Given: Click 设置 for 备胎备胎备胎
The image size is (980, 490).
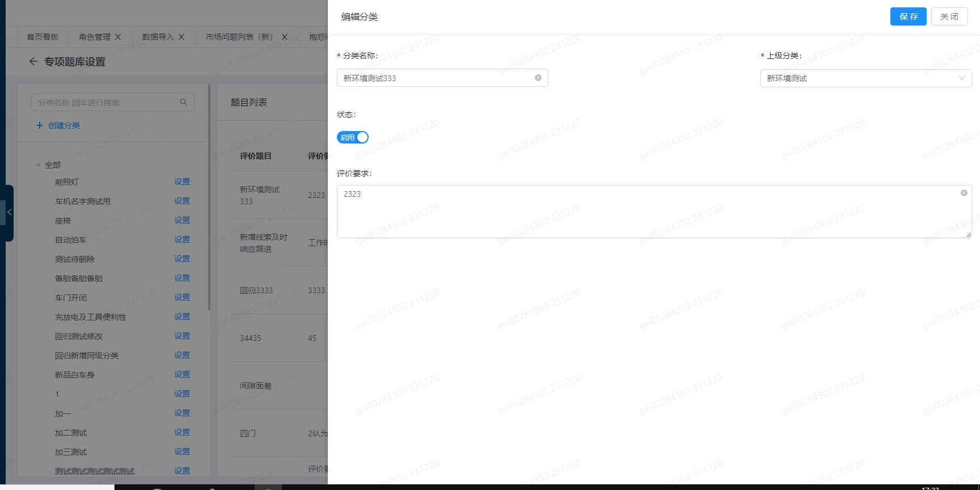Looking at the screenshot, I should pos(182,278).
